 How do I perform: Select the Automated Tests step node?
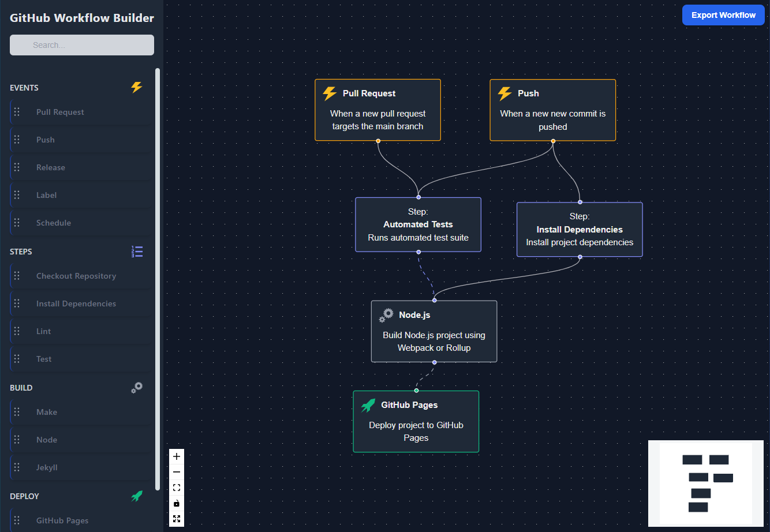coord(418,224)
